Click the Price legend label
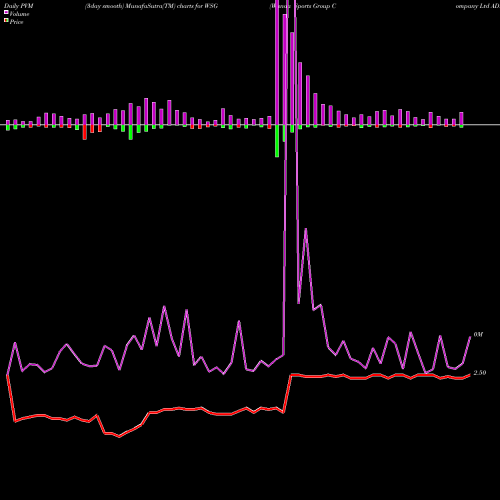This screenshot has height=500, width=500. pos(16,22)
